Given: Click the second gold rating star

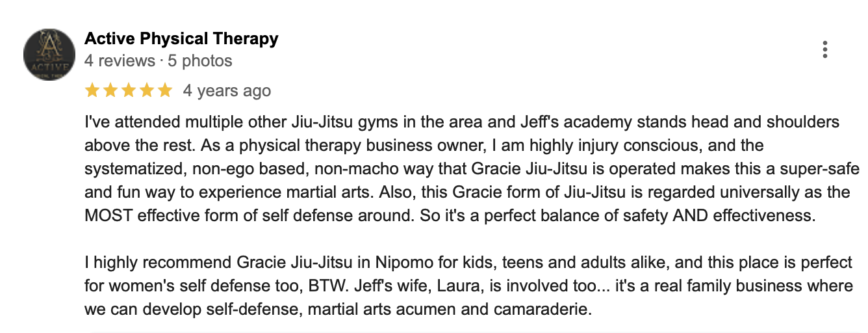Looking at the screenshot, I should tap(110, 90).
